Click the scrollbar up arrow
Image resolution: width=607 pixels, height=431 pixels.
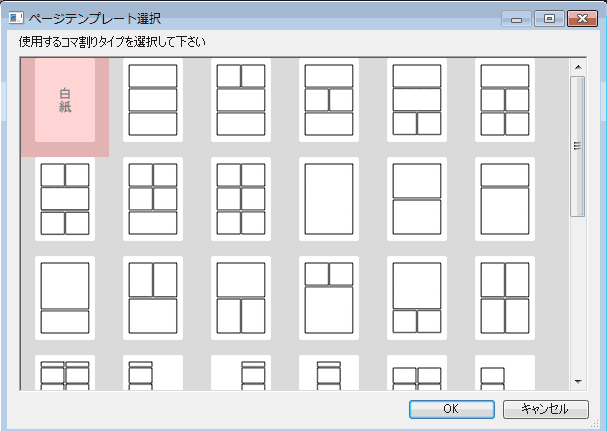point(578,67)
